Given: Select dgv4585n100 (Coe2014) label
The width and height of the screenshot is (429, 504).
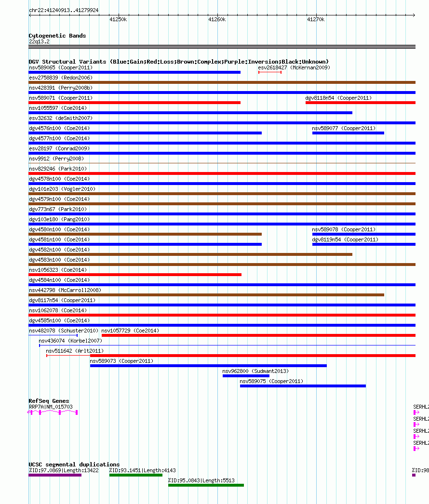Looking at the screenshot, I should [x=59, y=321].
